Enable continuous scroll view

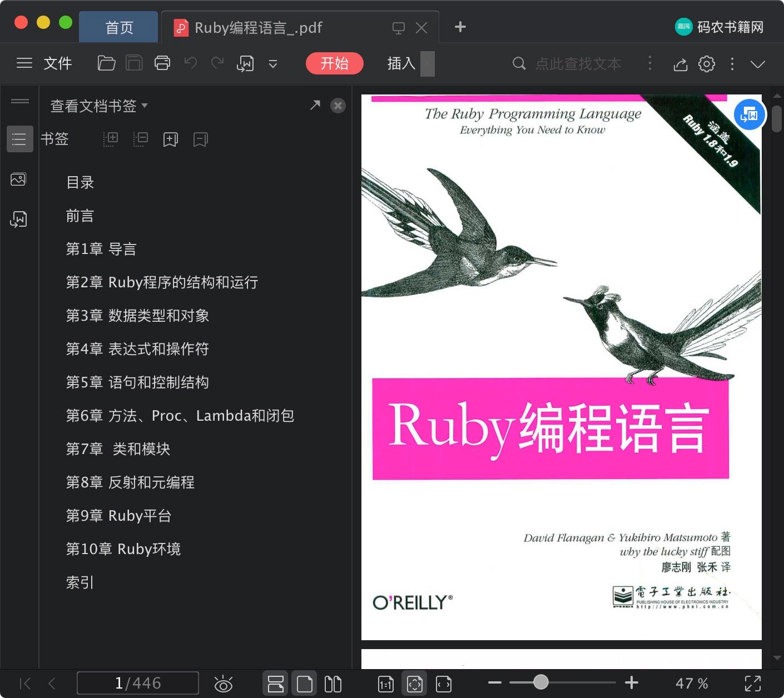tap(276, 684)
